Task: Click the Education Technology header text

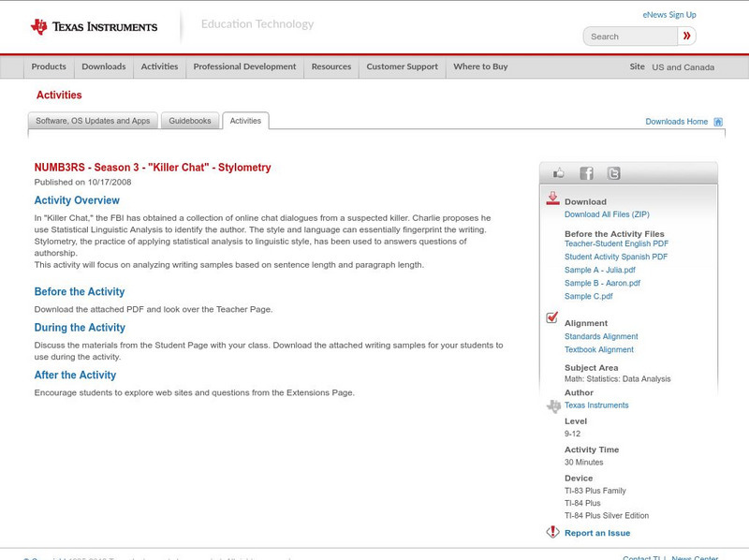Action: (x=257, y=24)
